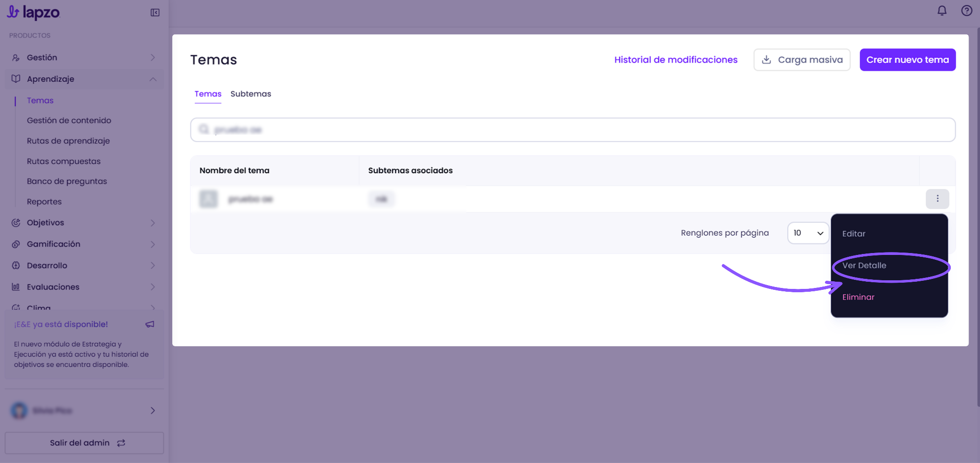Viewport: 980px width, 463px height.
Task: Expand the Desarrollo section chevron
Action: point(153,265)
